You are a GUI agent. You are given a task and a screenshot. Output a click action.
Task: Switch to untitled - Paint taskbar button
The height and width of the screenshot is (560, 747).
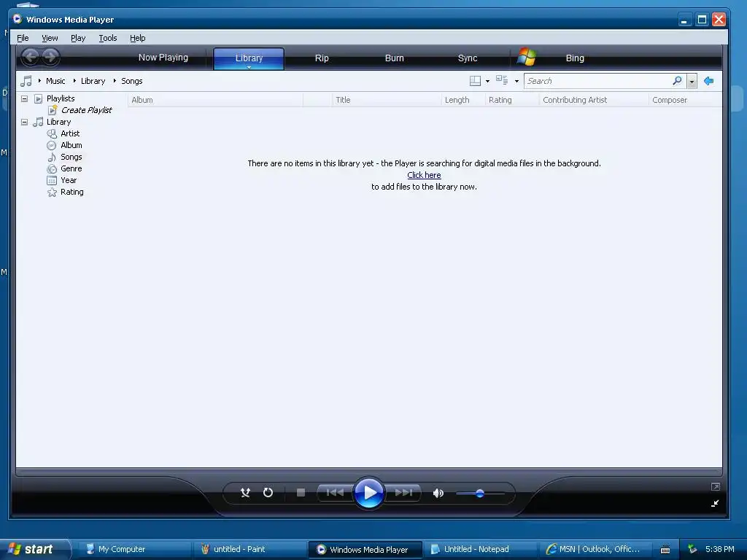point(249,549)
